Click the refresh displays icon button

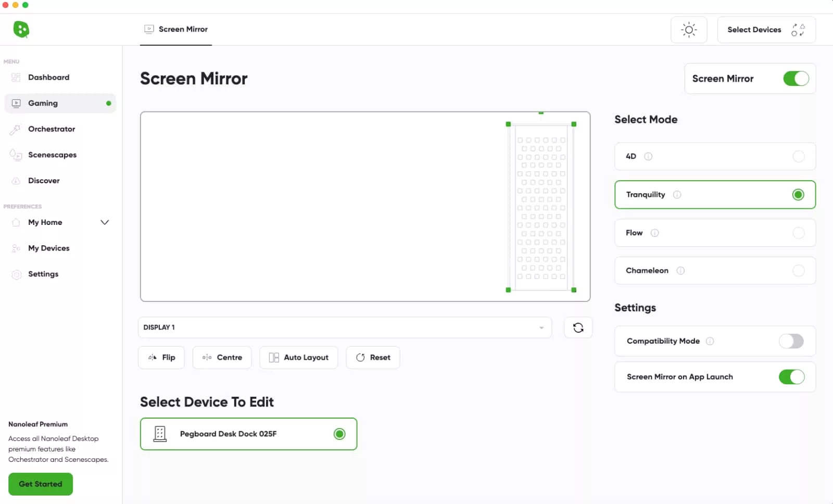pos(578,327)
